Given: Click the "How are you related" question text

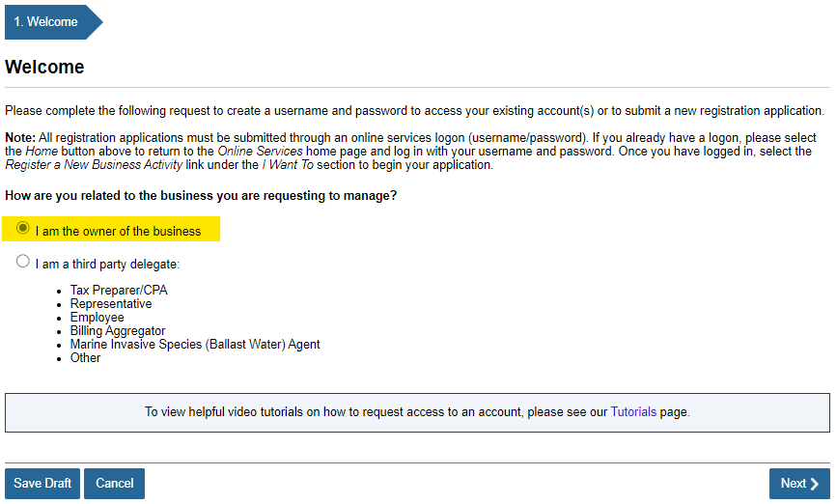Looking at the screenshot, I should pyautogui.click(x=201, y=196).
